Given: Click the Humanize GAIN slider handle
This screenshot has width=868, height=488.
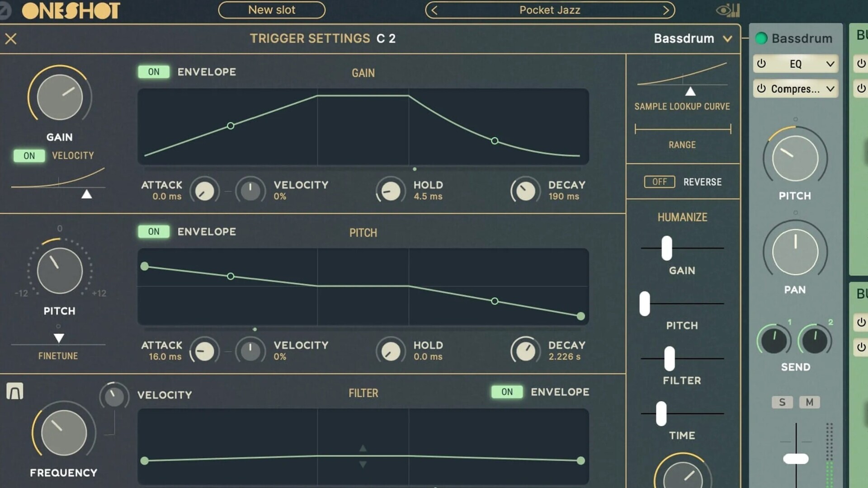Looking at the screenshot, I should pyautogui.click(x=667, y=248).
